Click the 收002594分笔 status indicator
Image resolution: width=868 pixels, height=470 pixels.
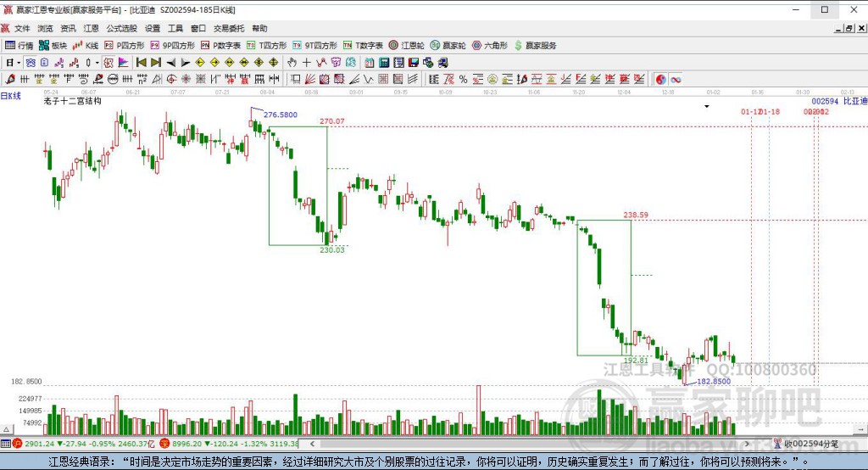point(805,444)
